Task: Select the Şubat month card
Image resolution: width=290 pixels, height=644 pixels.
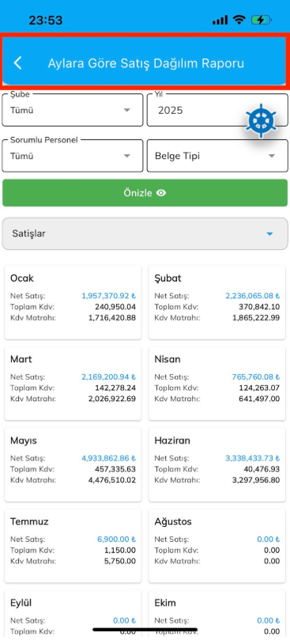Action: click(217, 302)
